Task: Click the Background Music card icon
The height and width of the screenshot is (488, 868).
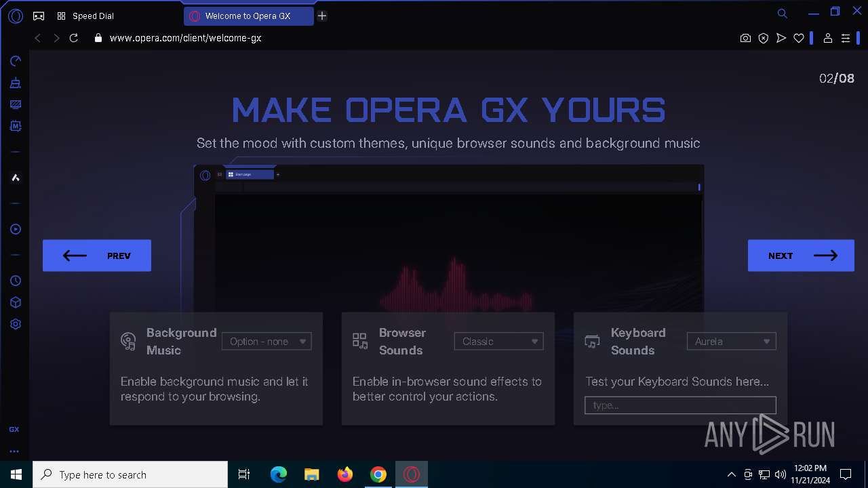Action: point(128,341)
